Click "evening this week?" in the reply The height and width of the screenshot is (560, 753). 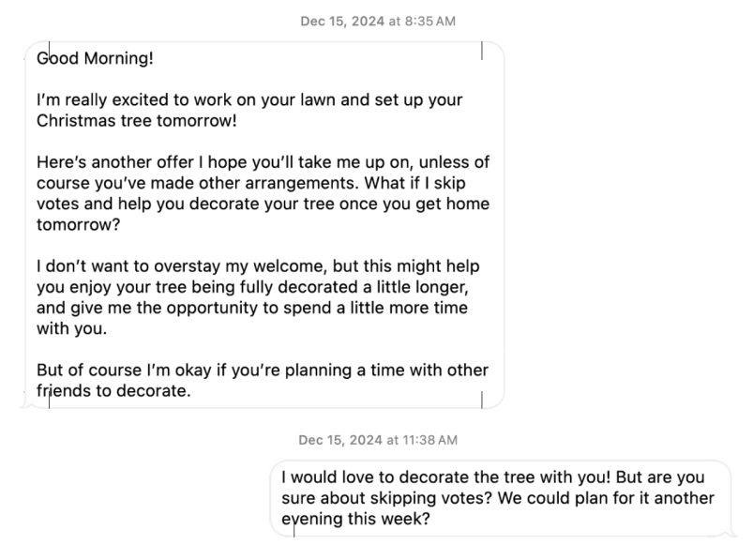[x=355, y=519]
